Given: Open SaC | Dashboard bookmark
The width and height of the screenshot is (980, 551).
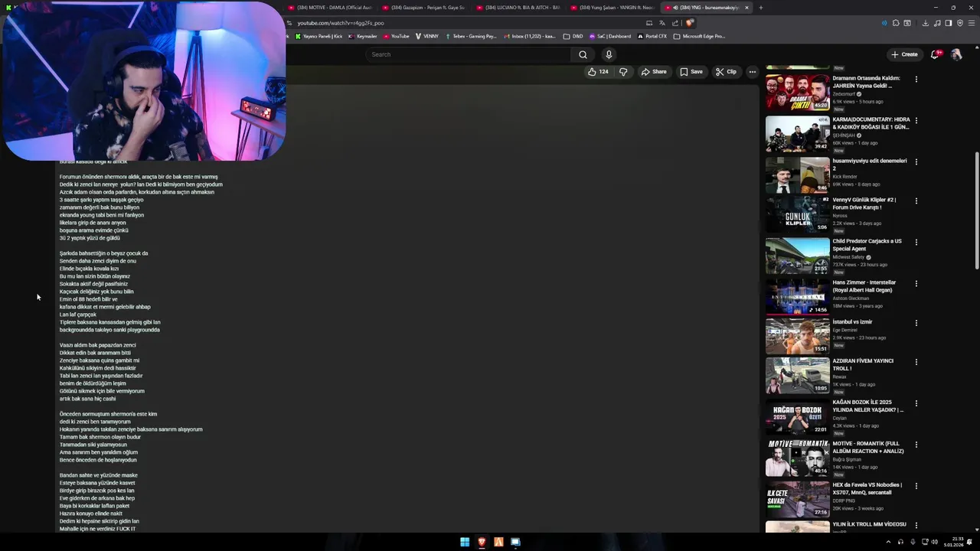Looking at the screenshot, I should (610, 36).
